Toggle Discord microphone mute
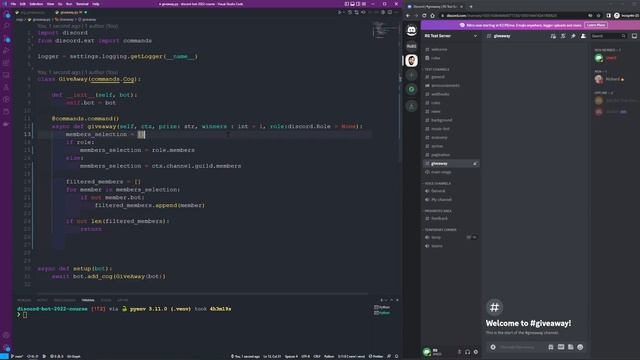This screenshot has height=360, width=640. pos(460,352)
